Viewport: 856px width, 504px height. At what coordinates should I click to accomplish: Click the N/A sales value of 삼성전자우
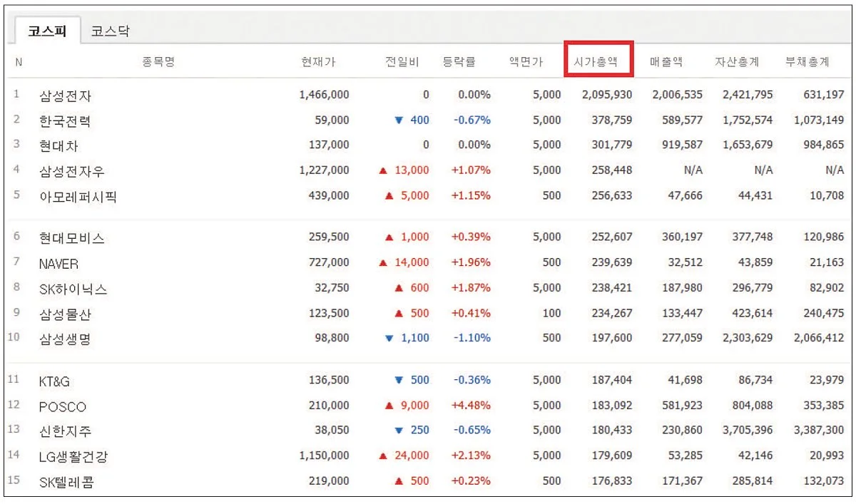coord(693,170)
